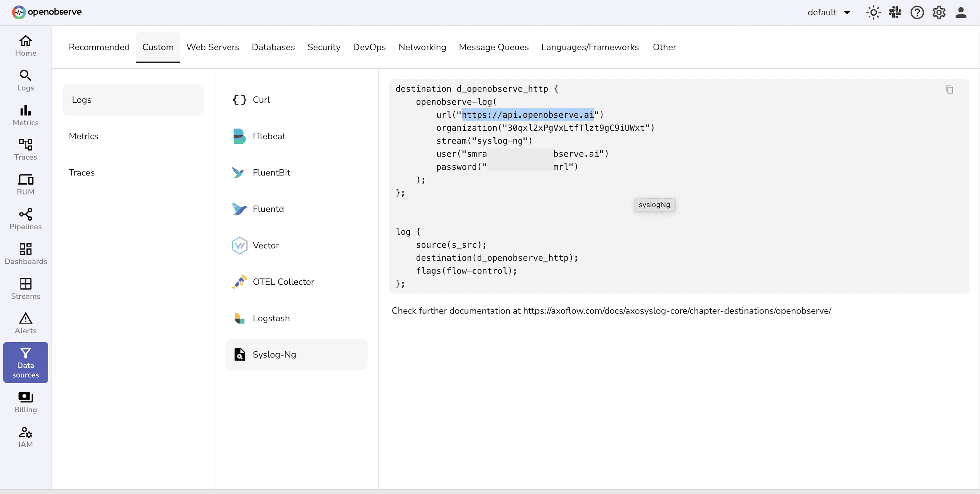This screenshot has width=980, height=494.
Task: Open the user profile menu
Action: [x=961, y=13]
